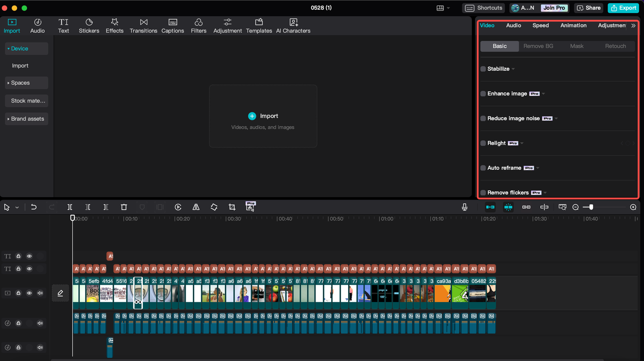Click the timeline zoom in icon
This screenshot has width=644, height=361.
tap(633, 207)
